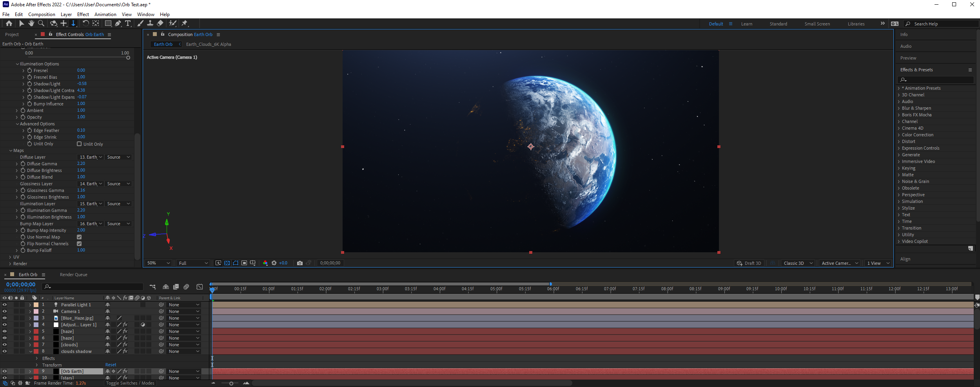Select the Puppet Pin tool
Viewport: 980px width, 387px height.
tap(185, 24)
